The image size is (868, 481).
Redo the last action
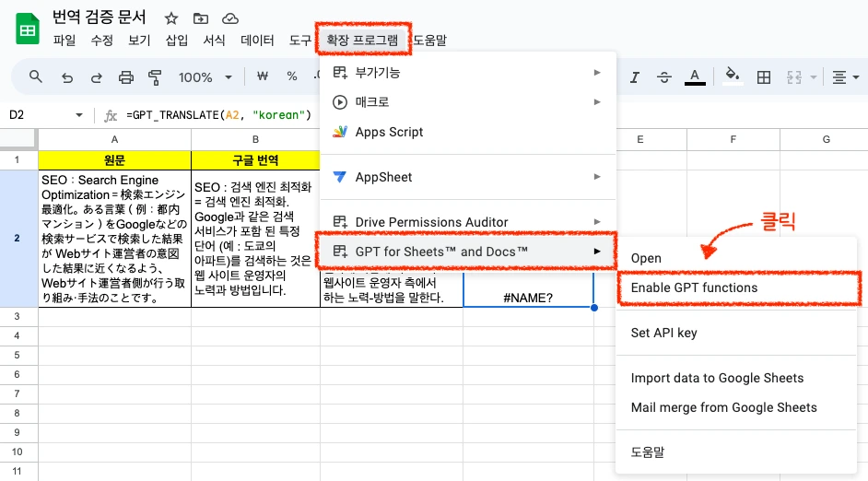(x=97, y=77)
